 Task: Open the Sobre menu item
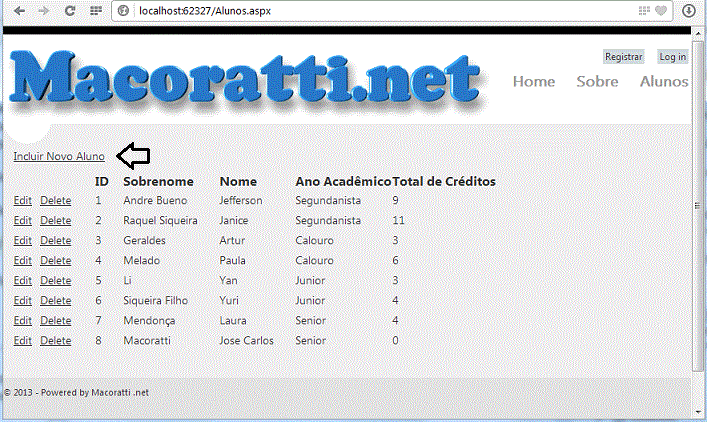click(597, 82)
